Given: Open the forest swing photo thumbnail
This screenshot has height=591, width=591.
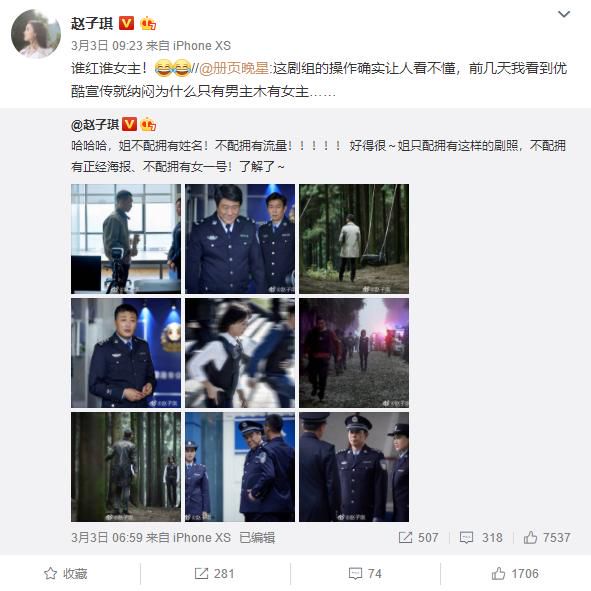Looking at the screenshot, I should point(354,239).
